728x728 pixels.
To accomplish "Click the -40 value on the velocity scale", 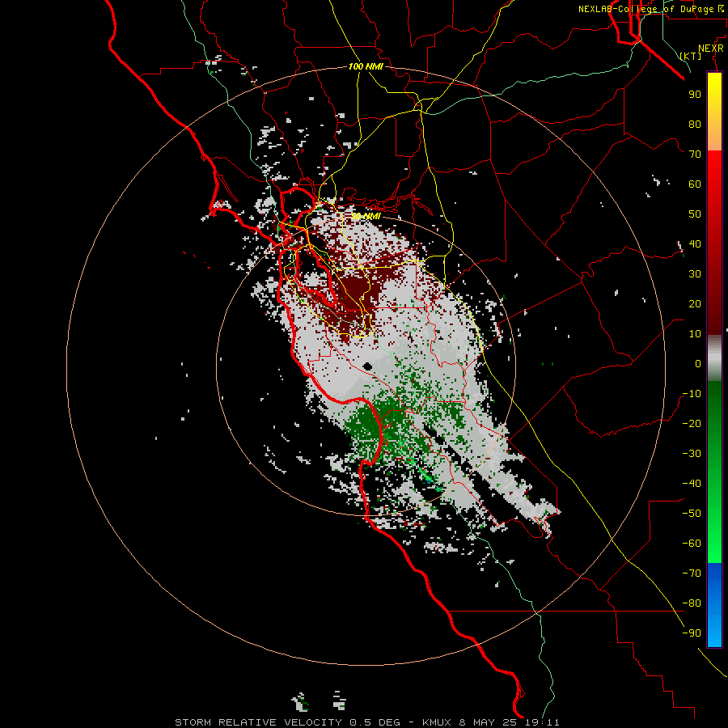I will coord(692,484).
